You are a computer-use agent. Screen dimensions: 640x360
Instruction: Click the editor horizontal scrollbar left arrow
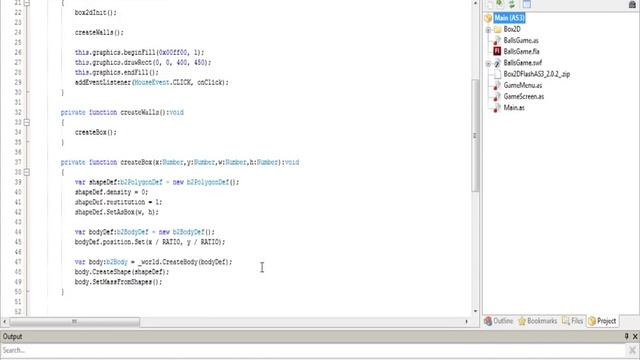click(x=4, y=322)
